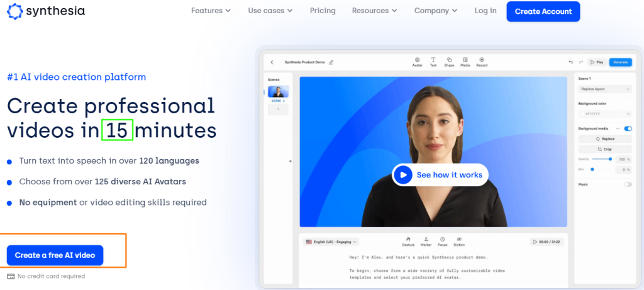Select the Scene 1 thumbnail
The width and height of the screenshot is (644, 290).
[x=278, y=92]
